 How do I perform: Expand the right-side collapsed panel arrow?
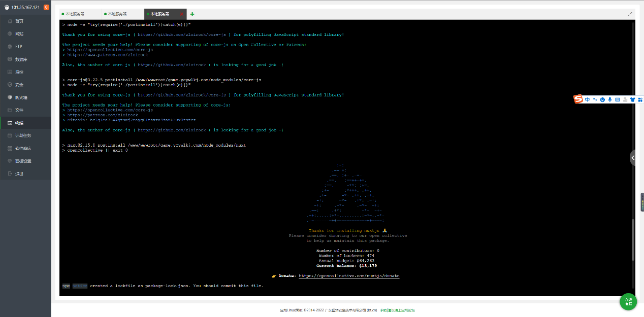point(633,158)
